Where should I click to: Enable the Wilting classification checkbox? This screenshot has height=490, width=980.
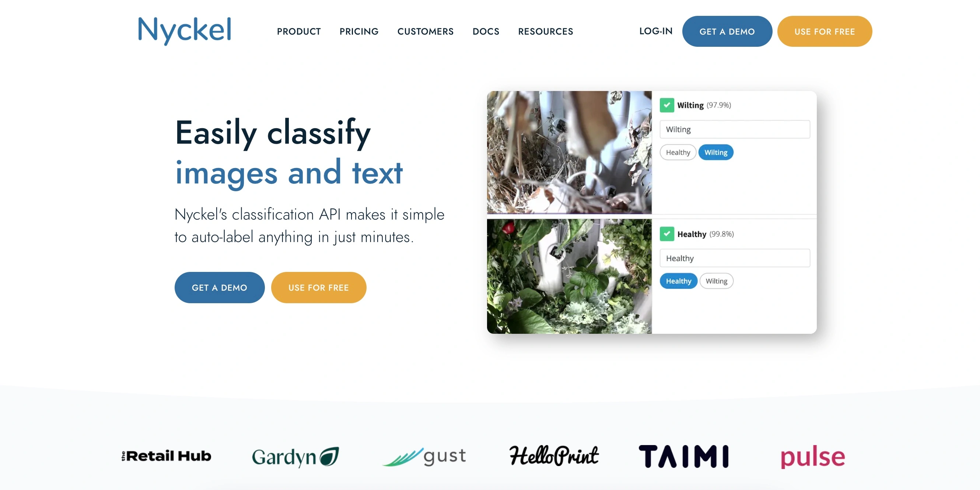point(667,104)
